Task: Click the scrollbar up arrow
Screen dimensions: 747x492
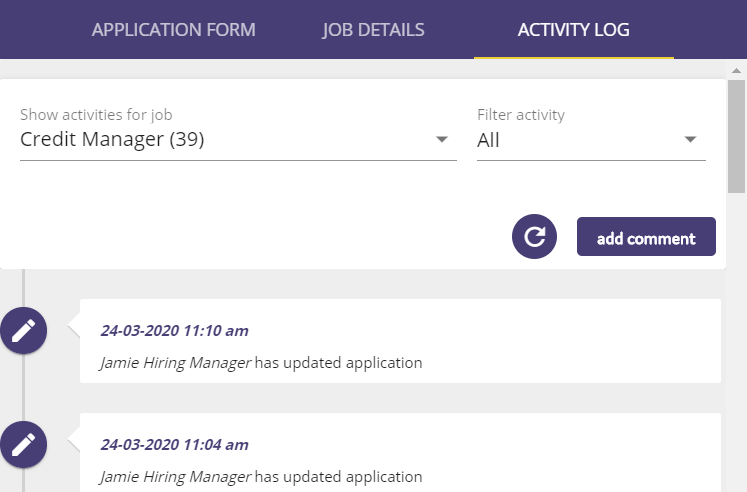Action: point(736,70)
